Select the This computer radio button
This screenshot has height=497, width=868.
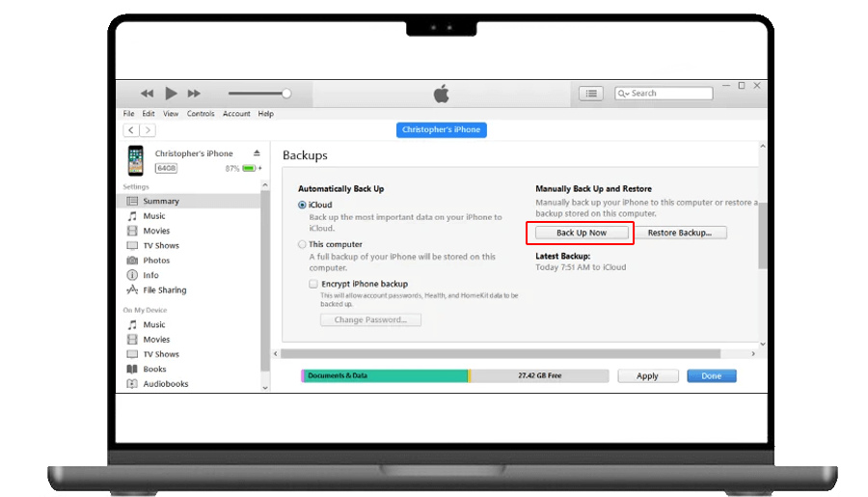[x=302, y=244]
